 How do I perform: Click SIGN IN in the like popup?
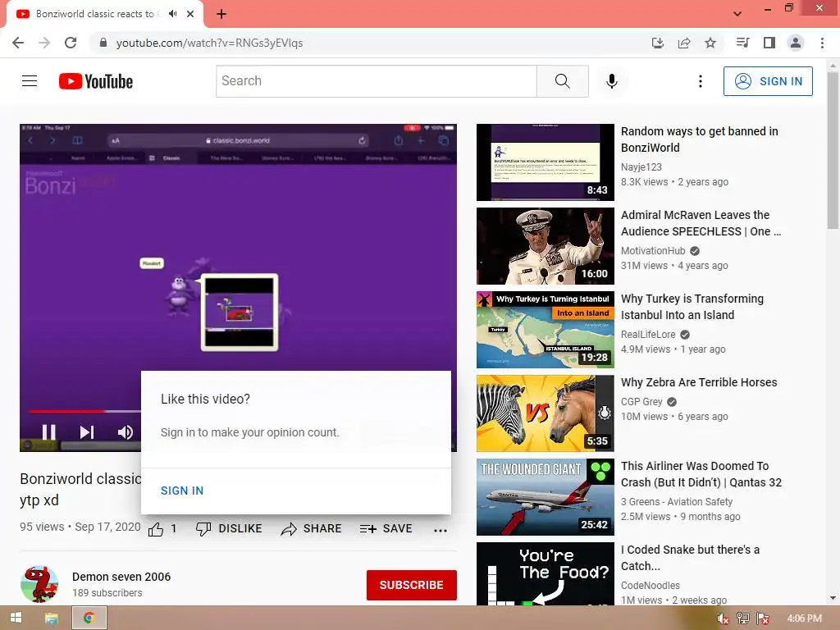click(182, 491)
